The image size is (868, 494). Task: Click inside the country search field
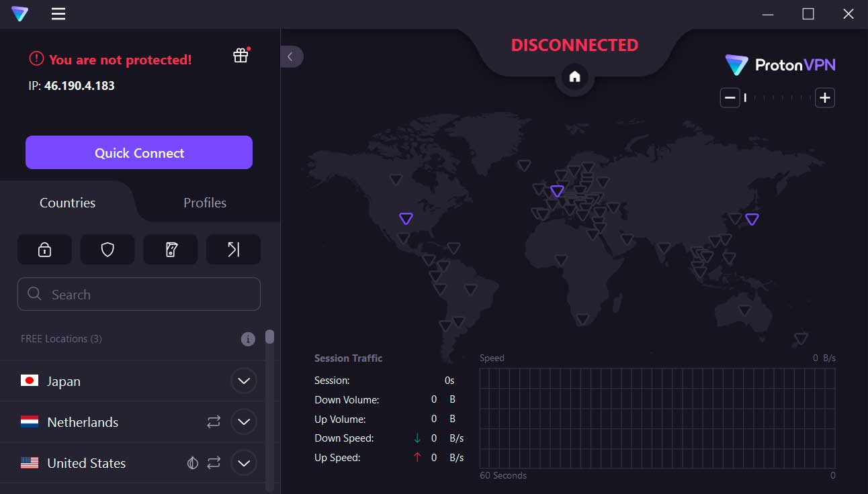tap(138, 294)
